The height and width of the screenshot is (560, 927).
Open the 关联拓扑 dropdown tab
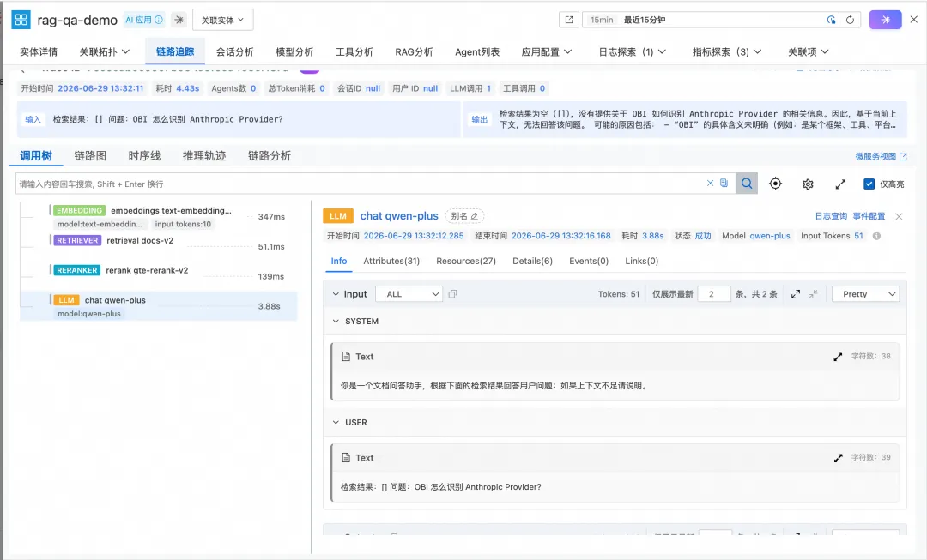click(105, 52)
